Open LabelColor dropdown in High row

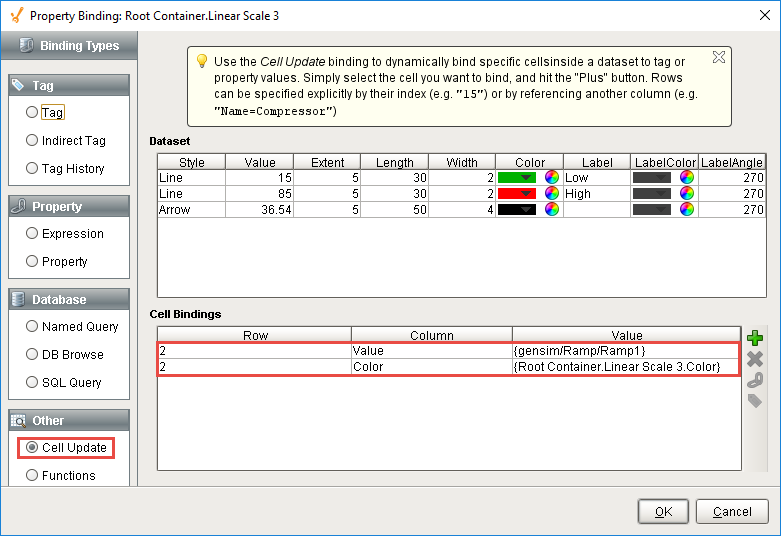click(652, 194)
